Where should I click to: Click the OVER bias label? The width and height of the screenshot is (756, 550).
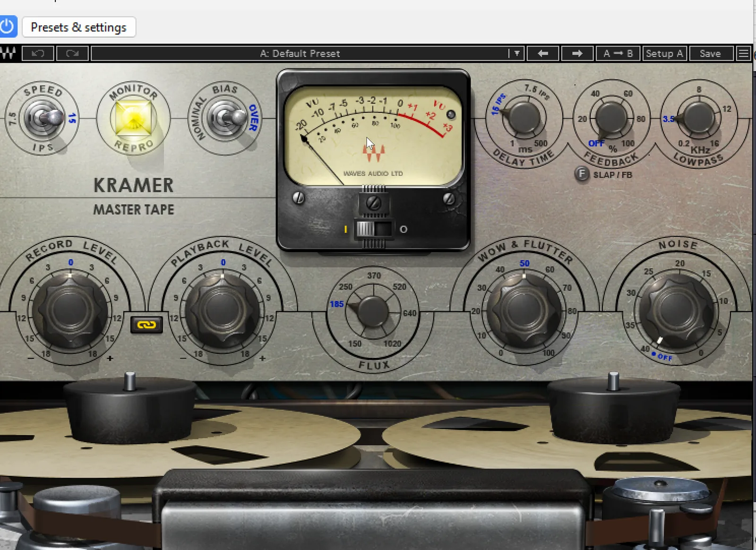tap(253, 117)
